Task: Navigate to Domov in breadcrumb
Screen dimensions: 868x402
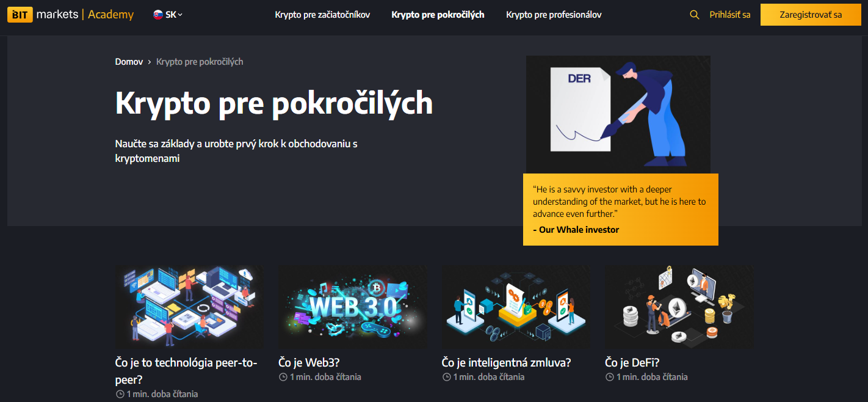Action: point(129,62)
